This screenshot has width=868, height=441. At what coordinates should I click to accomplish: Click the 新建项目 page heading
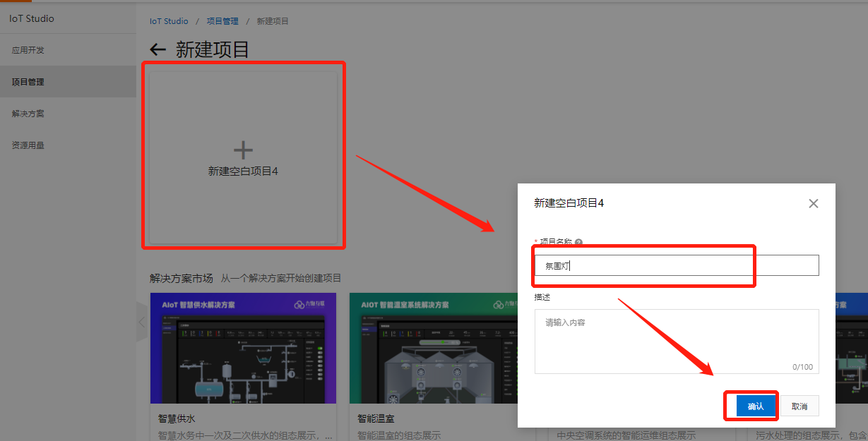[213, 49]
